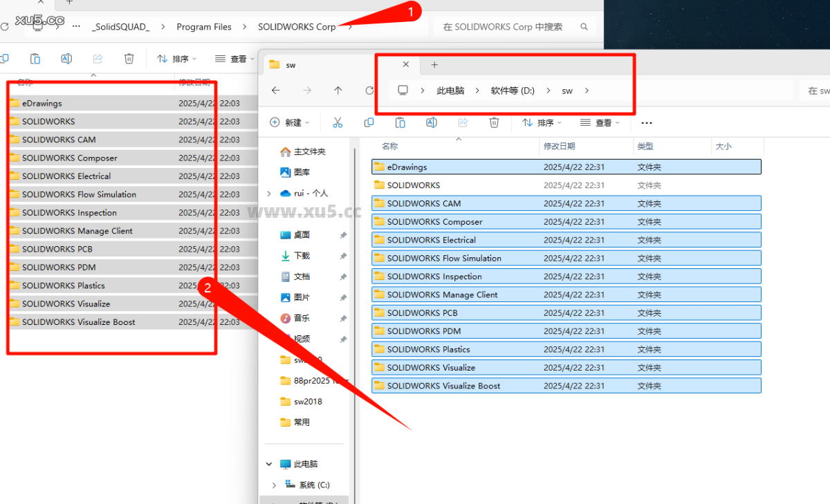The height and width of the screenshot is (504, 830).
Task: Click 此电脑 in the breadcrumb path
Action: [450, 90]
